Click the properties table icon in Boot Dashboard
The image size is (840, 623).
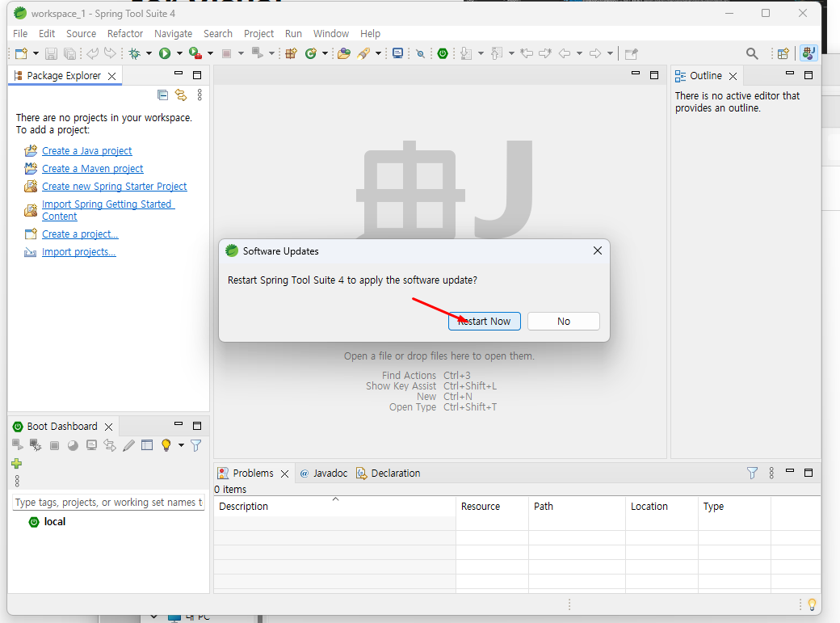click(147, 445)
